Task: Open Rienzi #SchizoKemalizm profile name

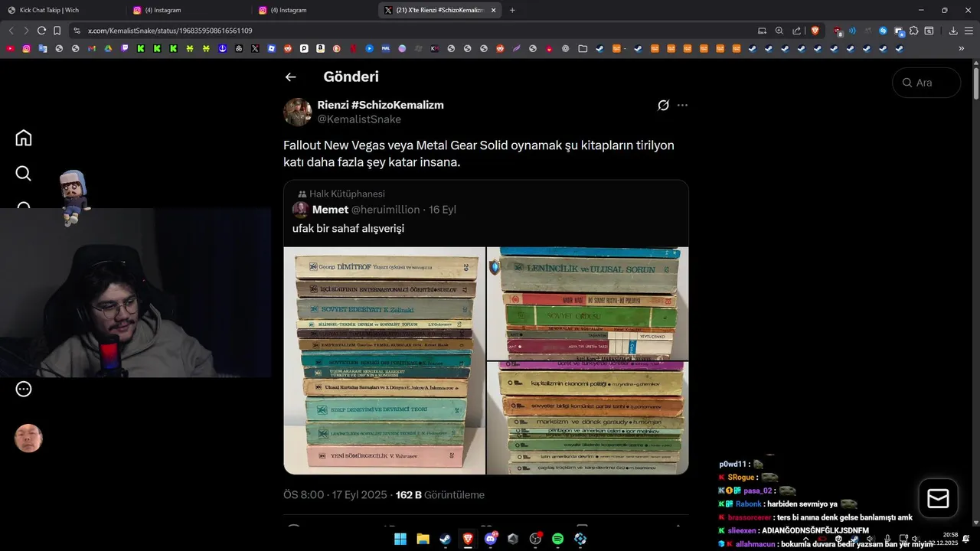Action: click(x=381, y=105)
